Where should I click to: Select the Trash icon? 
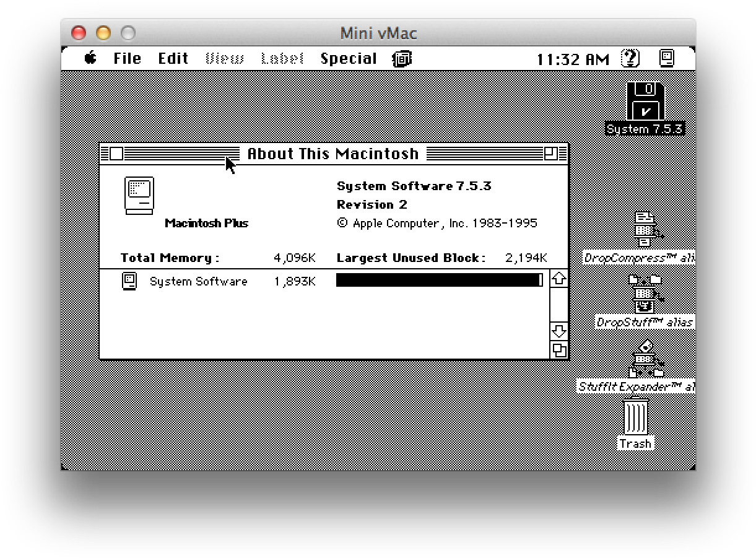[636, 417]
